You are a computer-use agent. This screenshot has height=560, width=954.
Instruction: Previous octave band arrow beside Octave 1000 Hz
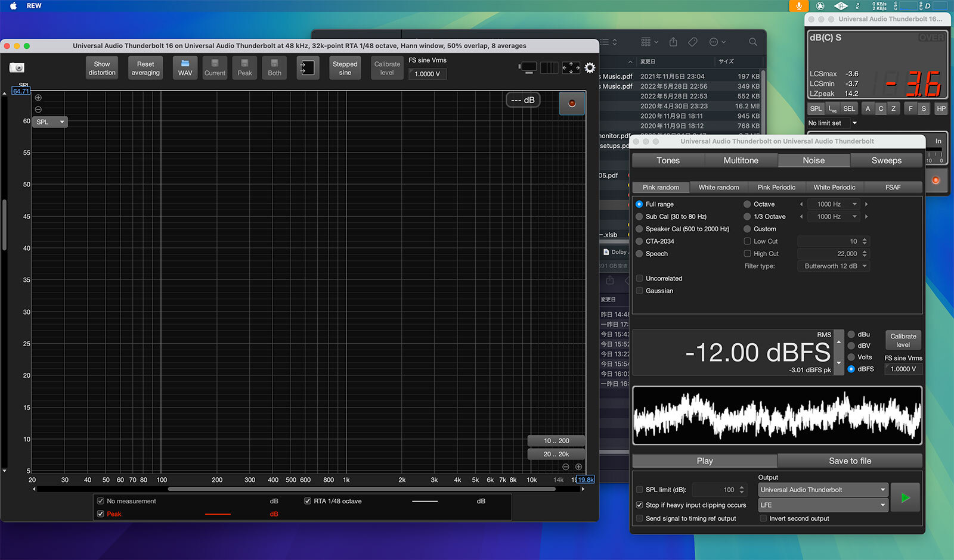point(801,204)
